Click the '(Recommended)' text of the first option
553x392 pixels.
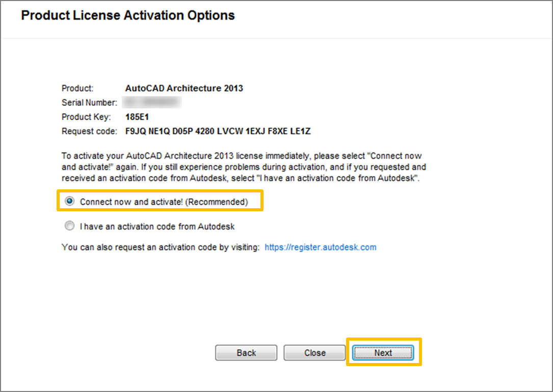(x=216, y=202)
